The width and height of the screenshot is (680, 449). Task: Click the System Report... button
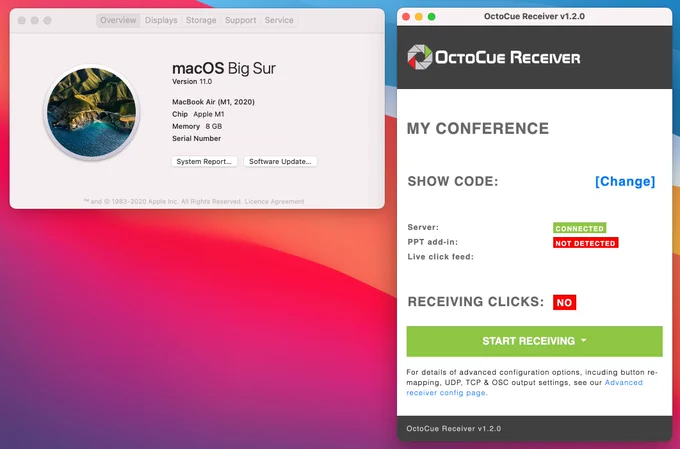[204, 161]
